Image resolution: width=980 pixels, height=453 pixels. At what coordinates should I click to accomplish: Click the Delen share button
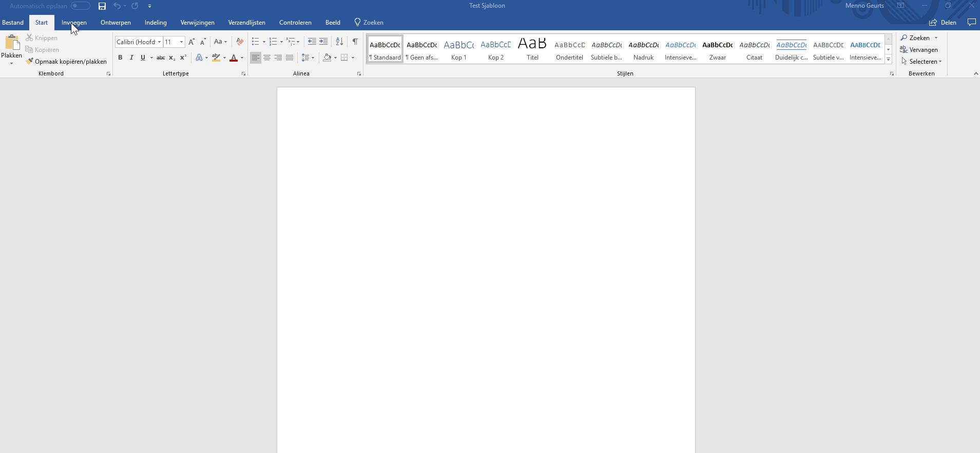(x=943, y=23)
